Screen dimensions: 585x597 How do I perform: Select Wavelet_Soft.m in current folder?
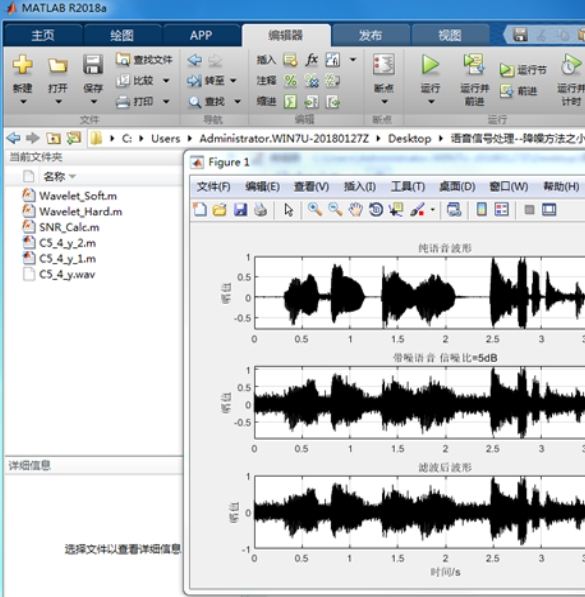click(x=78, y=196)
